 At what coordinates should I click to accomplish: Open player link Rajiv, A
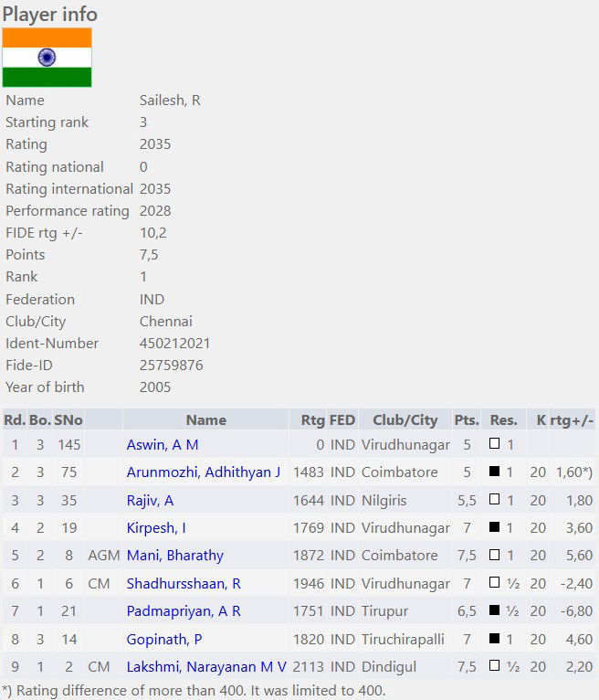(150, 501)
